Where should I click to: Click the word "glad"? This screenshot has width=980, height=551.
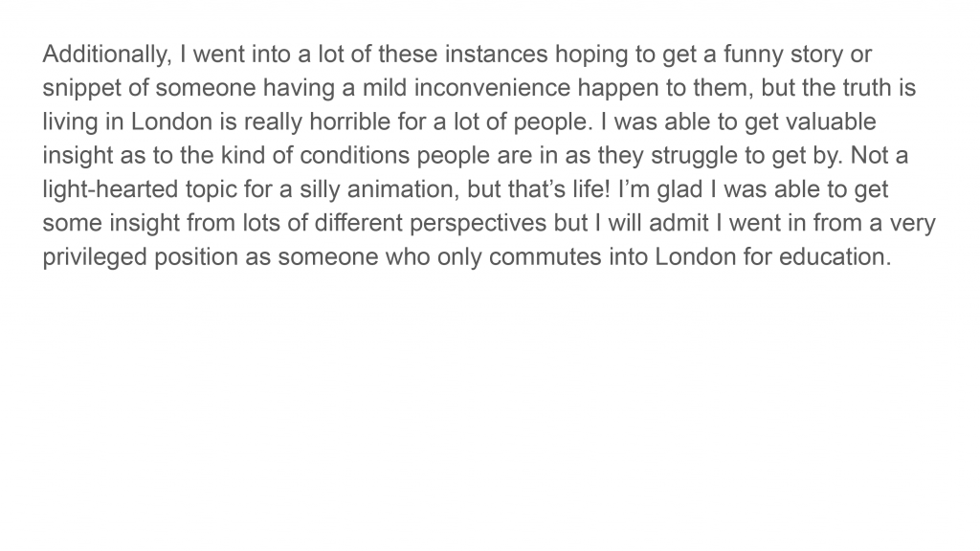680,190
